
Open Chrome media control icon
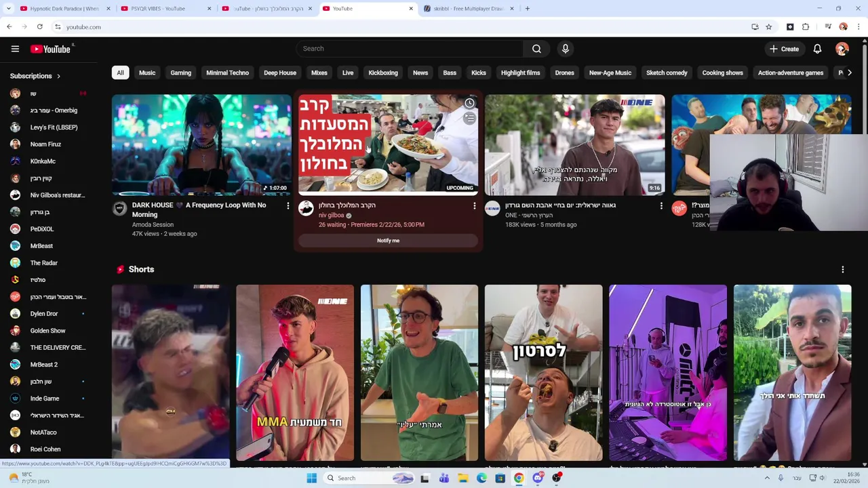(828, 27)
